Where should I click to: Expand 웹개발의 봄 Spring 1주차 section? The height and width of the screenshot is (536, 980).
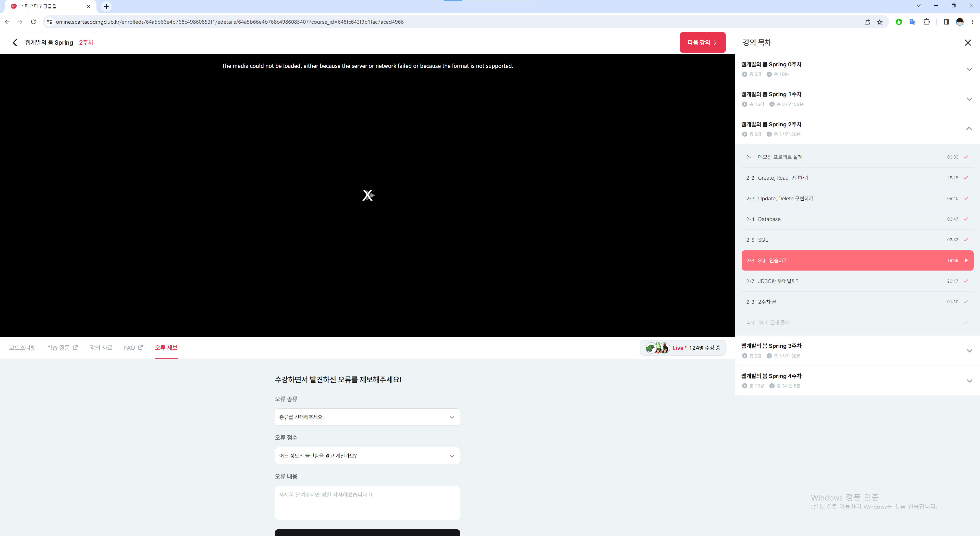(969, 99)
